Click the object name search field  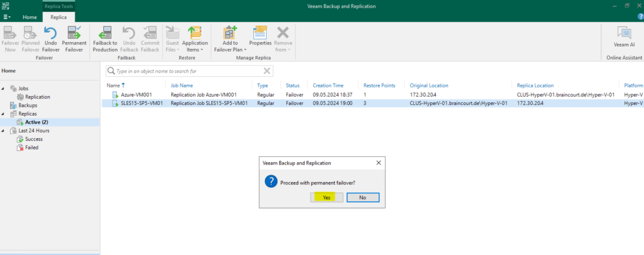pyautogui.click(x=189, y=71)
